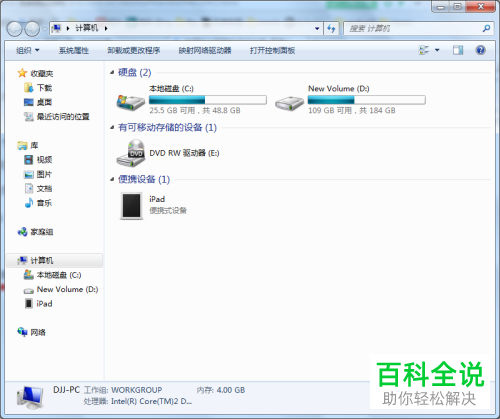Click the C: drive capacity bar
Screen dimensions: 500x419
208,100
